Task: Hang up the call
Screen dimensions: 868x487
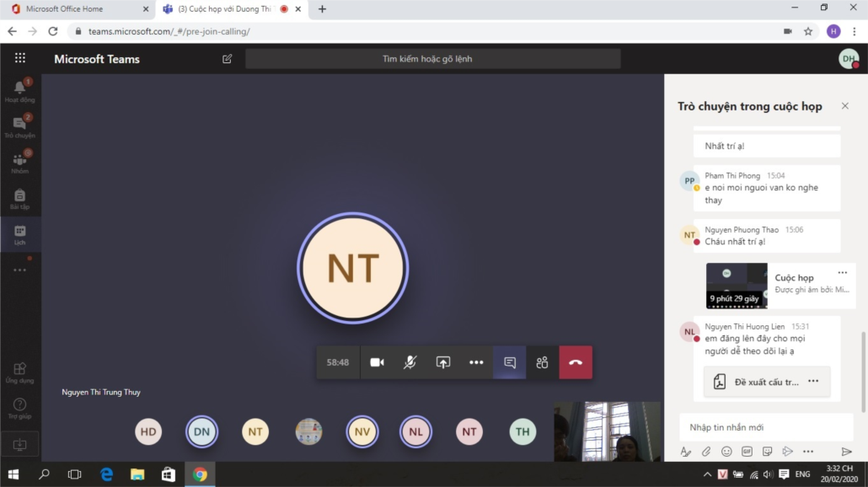Action: [x=576, y=362]
